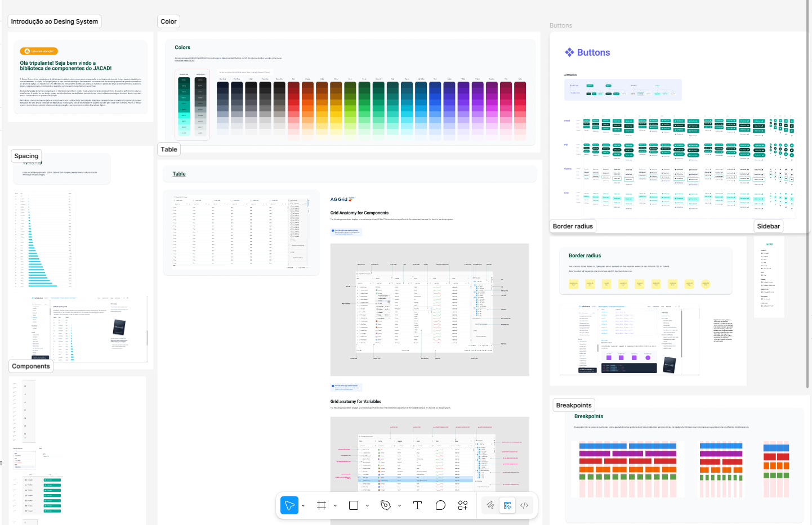This screenshot has height=525, width=812.
Task: Select the Frame tool
Action: pos(322,505)
